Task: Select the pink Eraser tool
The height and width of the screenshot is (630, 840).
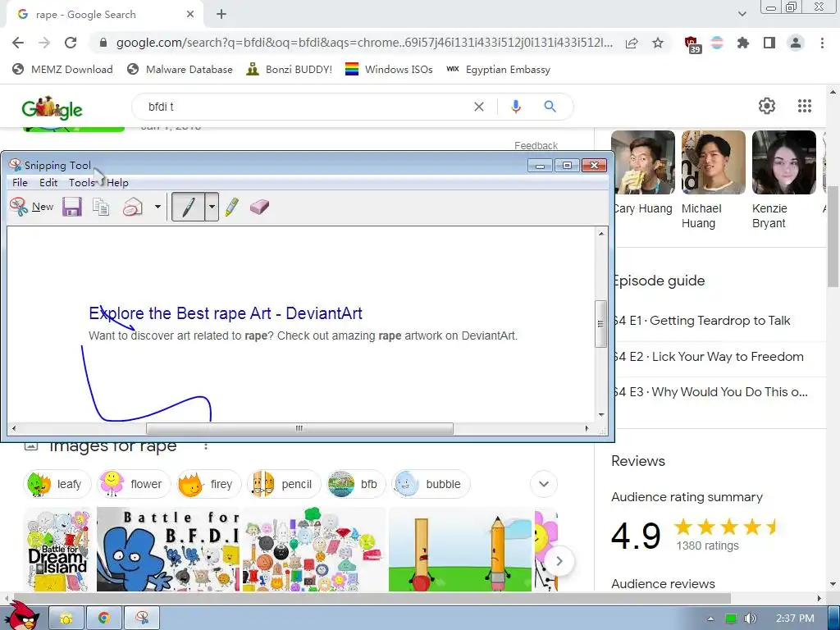Action: [259, 207]
